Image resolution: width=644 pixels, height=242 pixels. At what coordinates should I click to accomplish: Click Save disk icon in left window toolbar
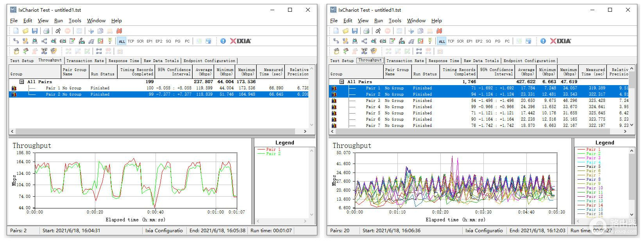point(35,31)
